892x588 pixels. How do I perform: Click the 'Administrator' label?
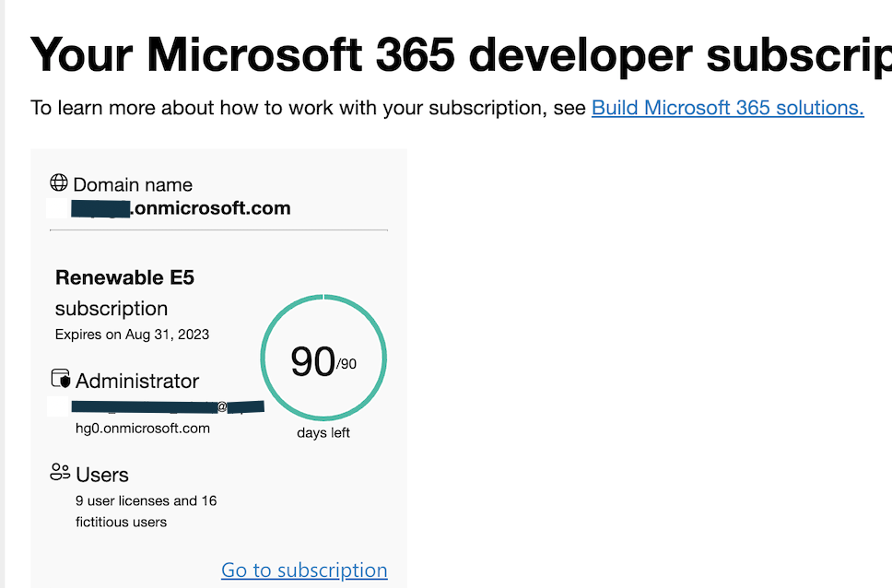pyautogui.click(x=137, y=381)
